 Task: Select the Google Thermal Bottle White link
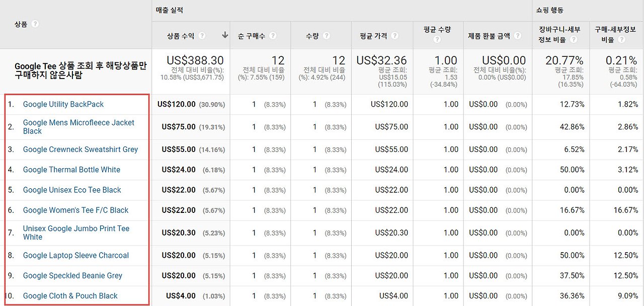click(x=71, y=170)
